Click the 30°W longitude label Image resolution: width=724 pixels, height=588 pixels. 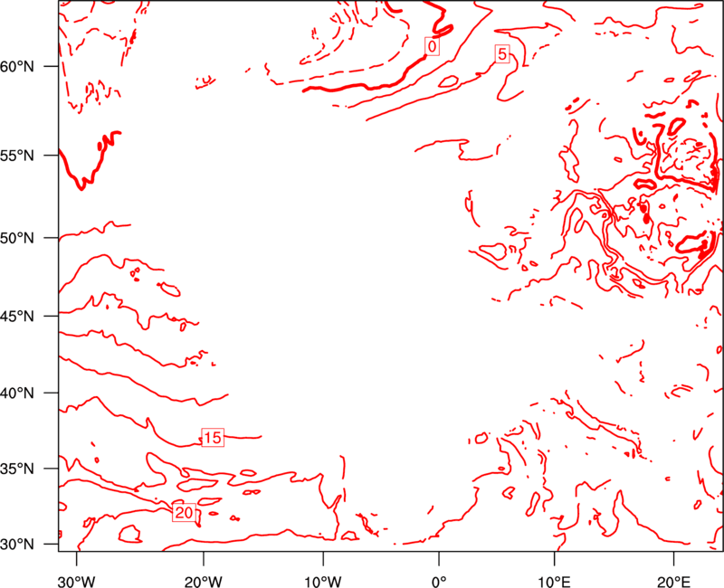point(77,581)
